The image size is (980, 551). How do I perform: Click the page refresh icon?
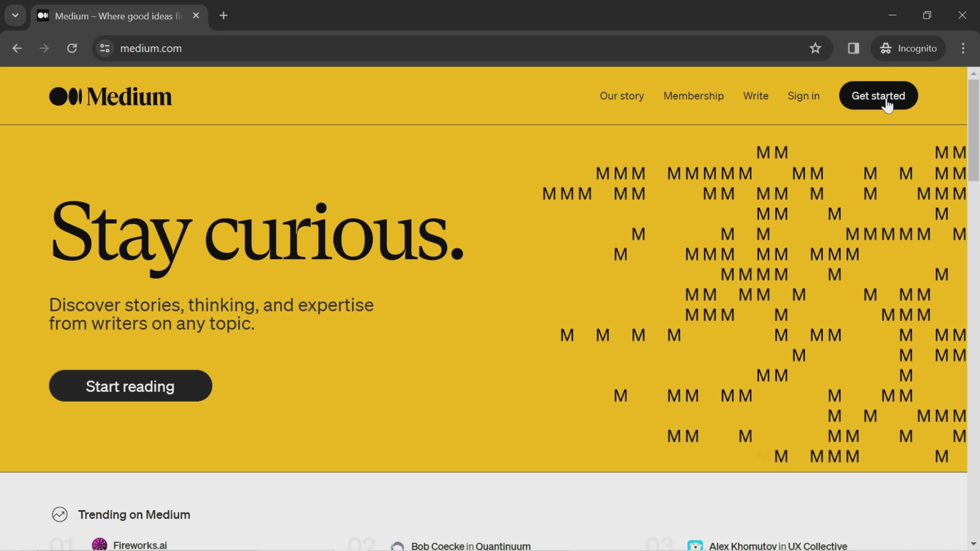(x=72, y=48)
